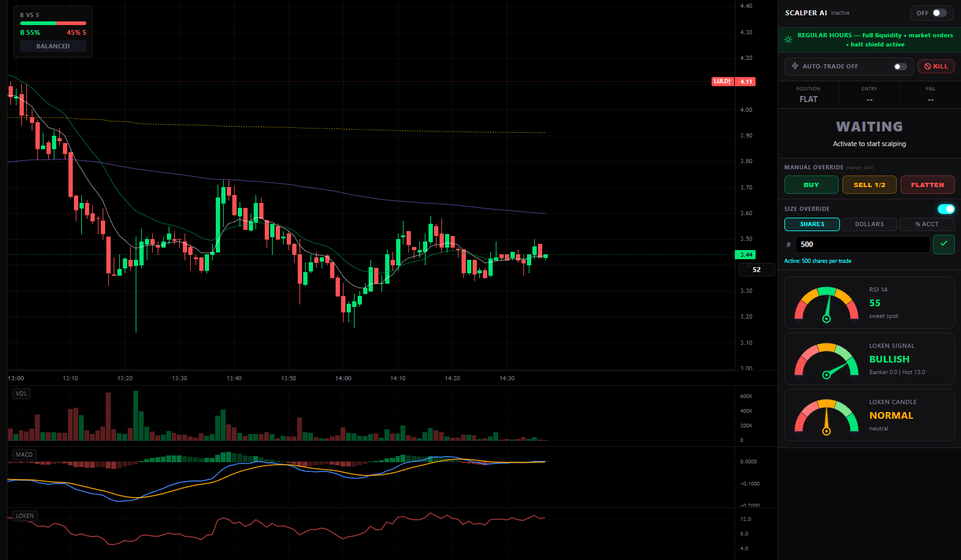Screen dimensions: 961x560
Task: Confirm share size with the green checkmark
Action: coord(943,244)
